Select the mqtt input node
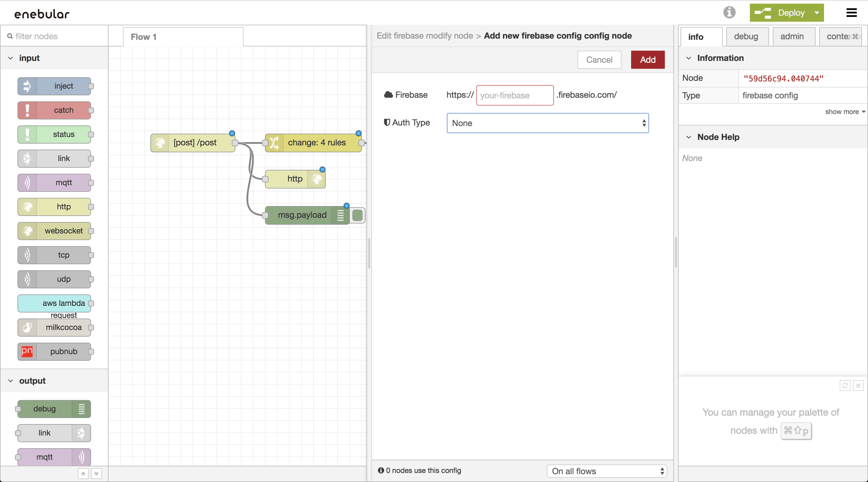The height and width of the screenshot is (482, 868). [54, 182]
